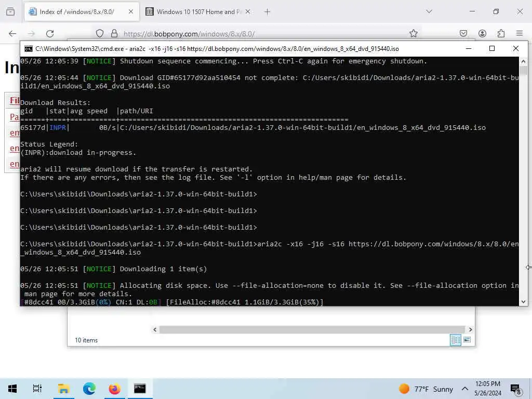Open a new browser tab
This screenshot has height=399, width=532.
[268, 12]
